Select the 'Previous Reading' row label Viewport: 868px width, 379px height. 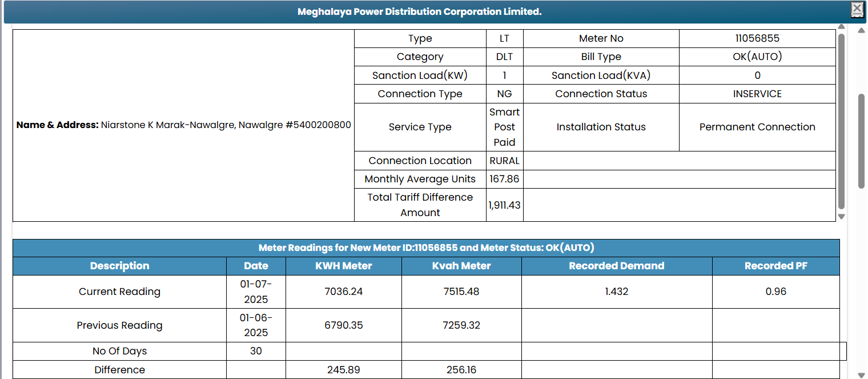119,325
